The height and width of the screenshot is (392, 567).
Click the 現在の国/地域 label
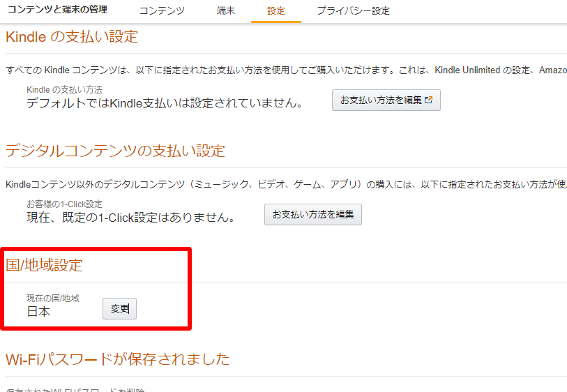(53, 298)
